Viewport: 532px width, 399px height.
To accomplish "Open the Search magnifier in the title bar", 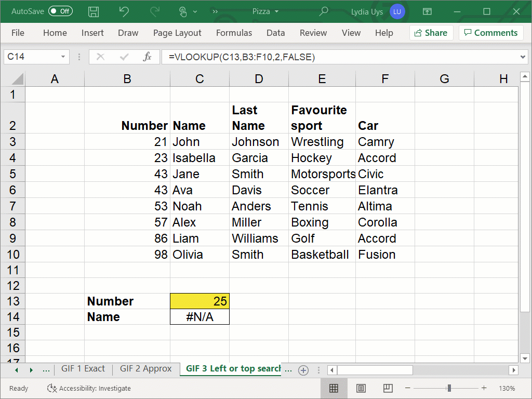I will (x=324, y=11).
